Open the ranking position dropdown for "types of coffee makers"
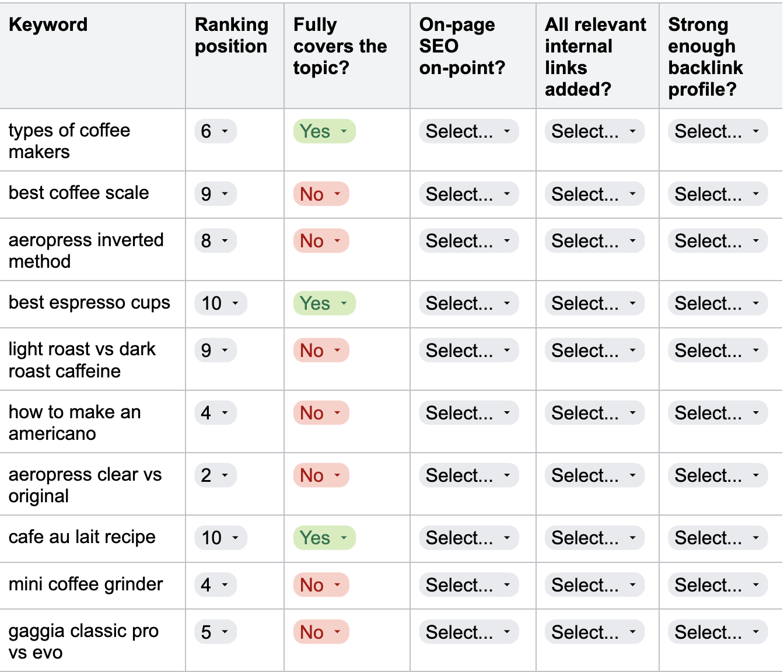The image size is (784, 672). tap(215, 131)
